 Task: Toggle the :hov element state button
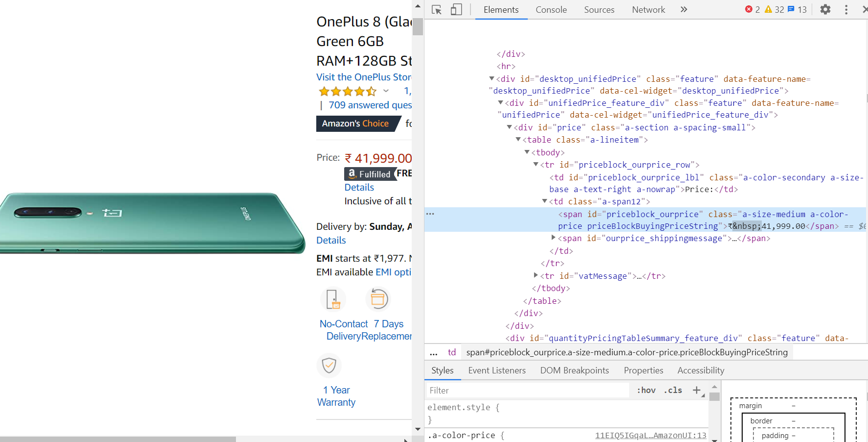(x=646, y=390)
